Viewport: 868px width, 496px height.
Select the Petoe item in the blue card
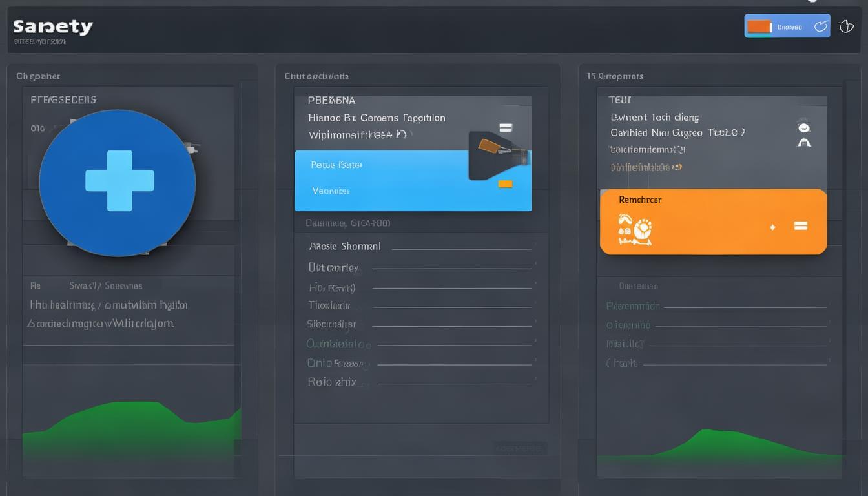pos(336,165)
